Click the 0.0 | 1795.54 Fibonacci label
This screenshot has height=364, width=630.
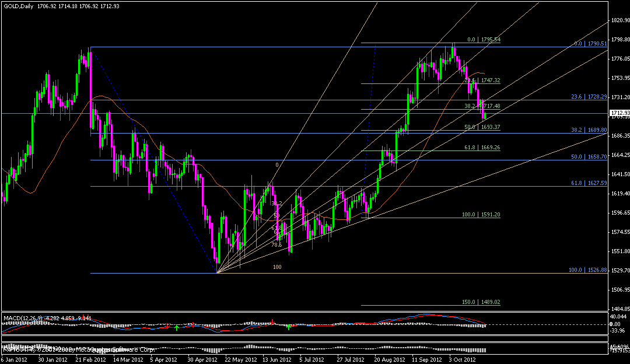pyautogui.click(x=484, y=40)
